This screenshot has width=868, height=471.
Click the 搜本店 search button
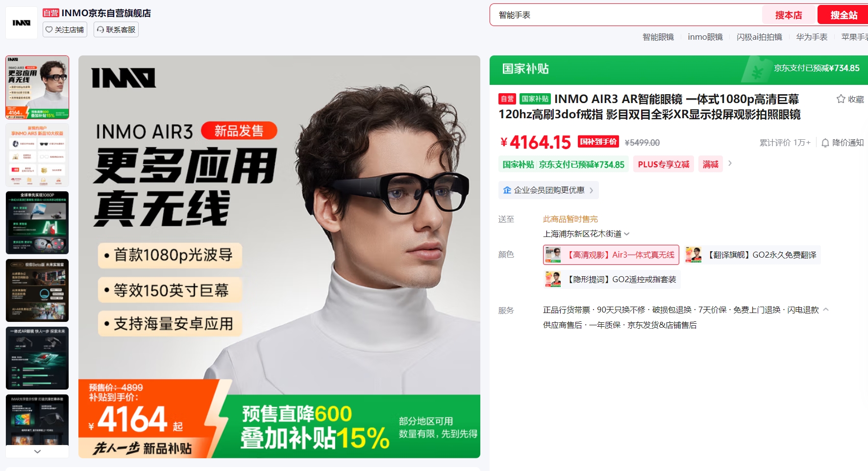click(x=789, y=15)
